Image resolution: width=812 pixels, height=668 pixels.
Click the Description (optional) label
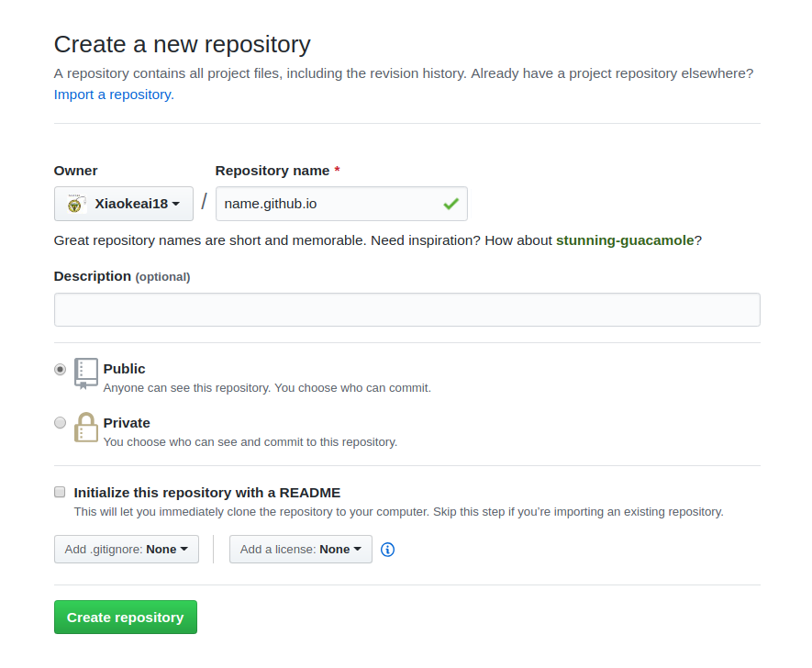tap(122, 276)
